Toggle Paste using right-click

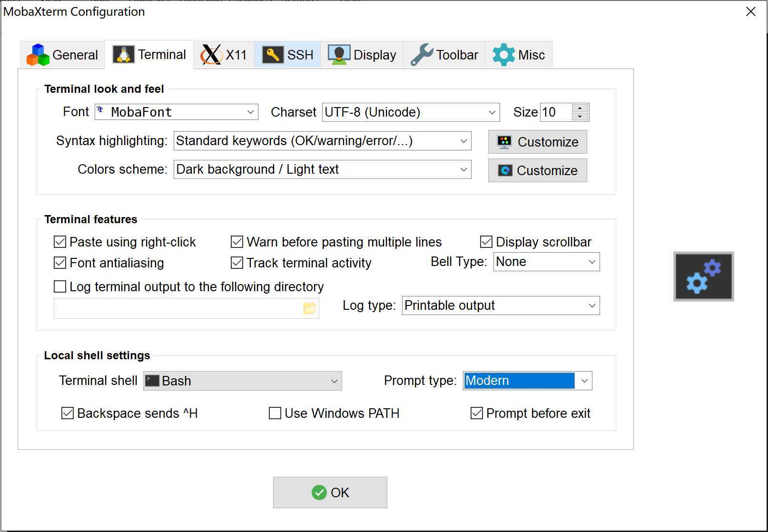click(125, 242)
